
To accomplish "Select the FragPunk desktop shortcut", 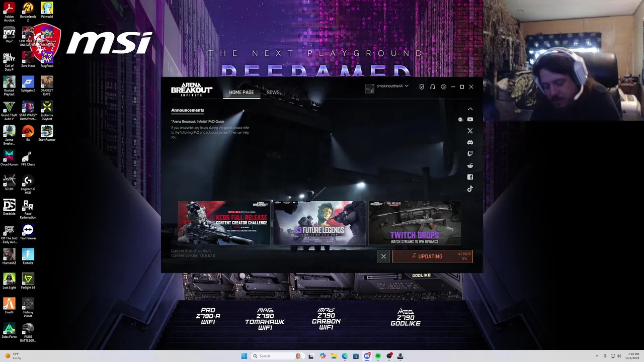I will point(47,59).
